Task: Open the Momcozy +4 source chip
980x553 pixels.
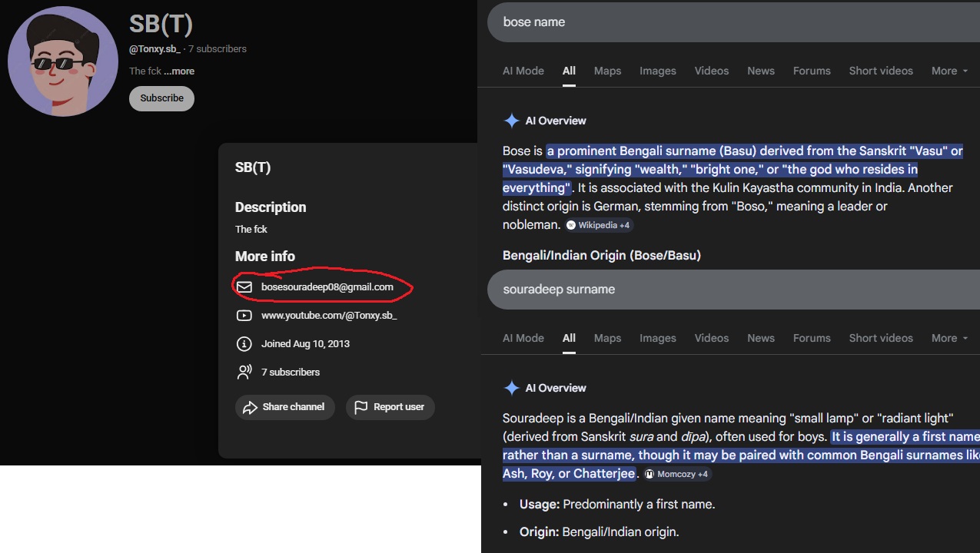Action: pos(678,474)
